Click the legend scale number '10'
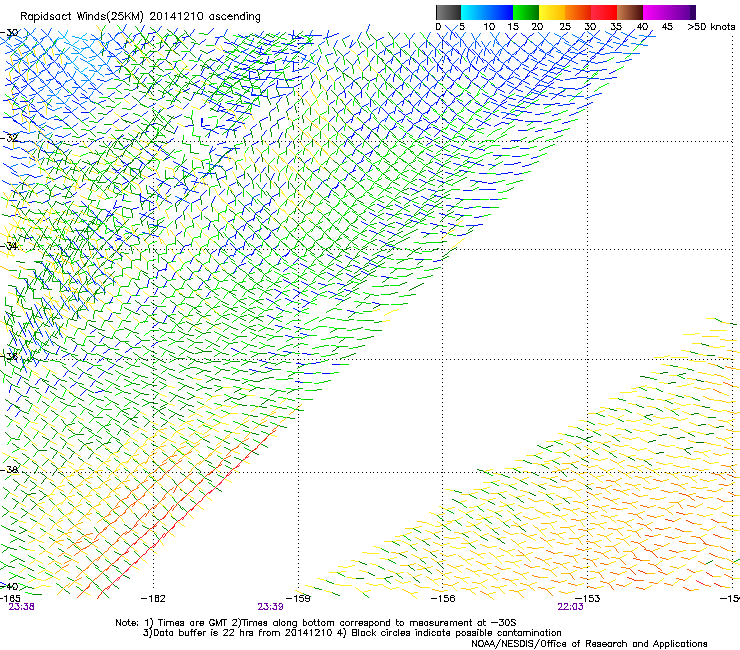 point(489,27)
